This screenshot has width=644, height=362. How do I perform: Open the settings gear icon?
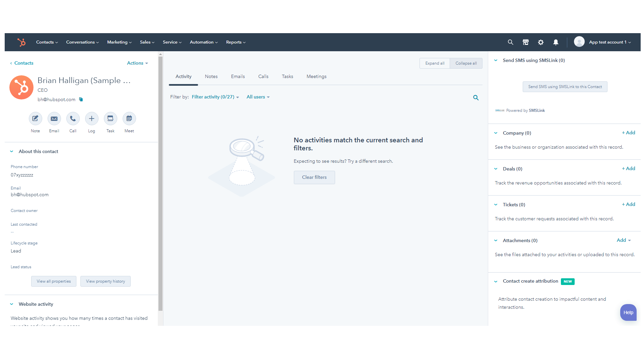[x=540, y=42]
